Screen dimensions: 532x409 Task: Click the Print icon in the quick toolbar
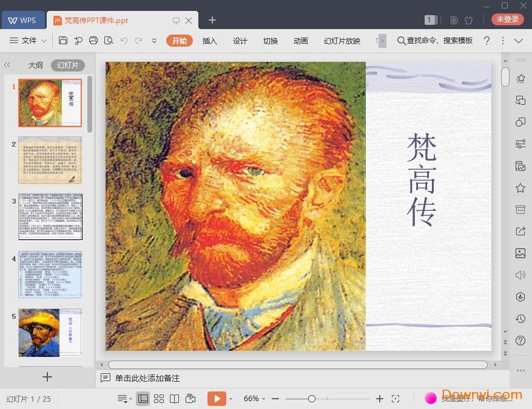tap(94, 41)
